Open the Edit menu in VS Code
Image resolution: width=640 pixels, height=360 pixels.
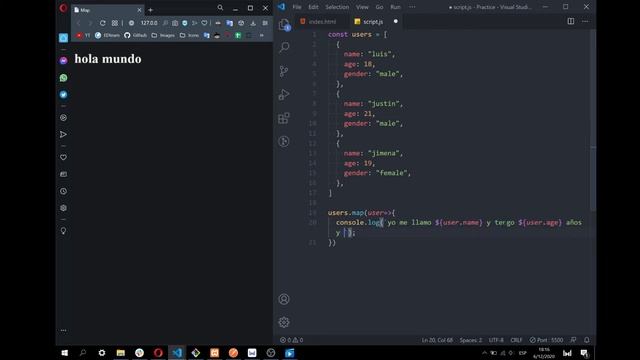coord(313,7)
